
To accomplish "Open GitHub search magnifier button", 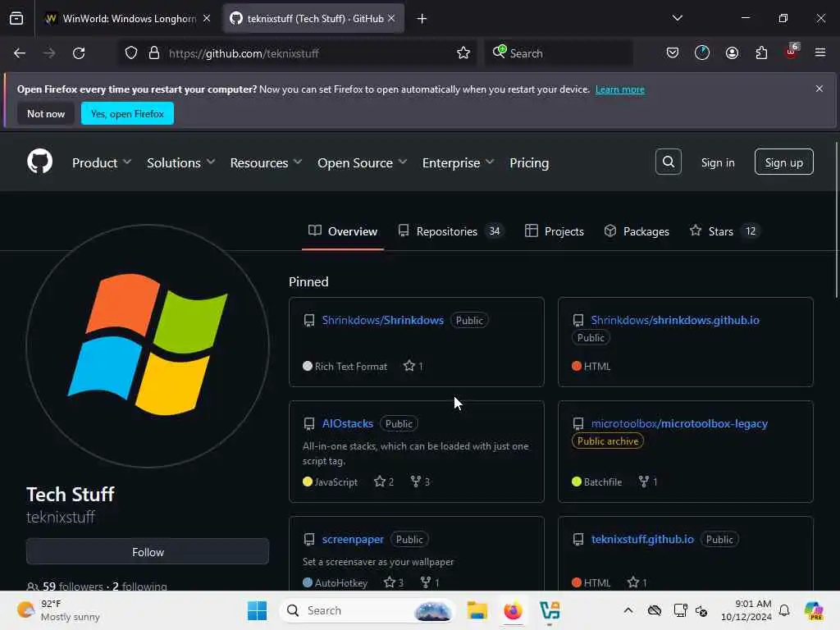I will point(668,162).
